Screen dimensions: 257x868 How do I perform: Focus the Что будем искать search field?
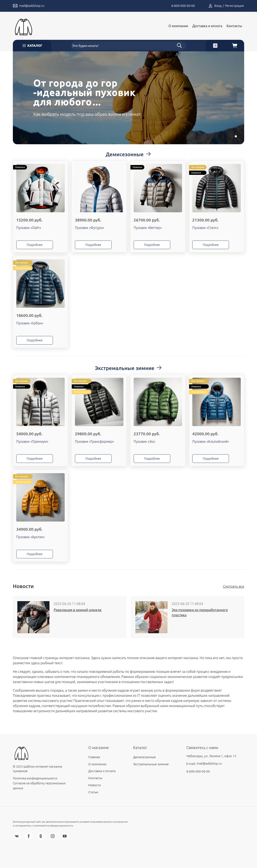[123, 46]
